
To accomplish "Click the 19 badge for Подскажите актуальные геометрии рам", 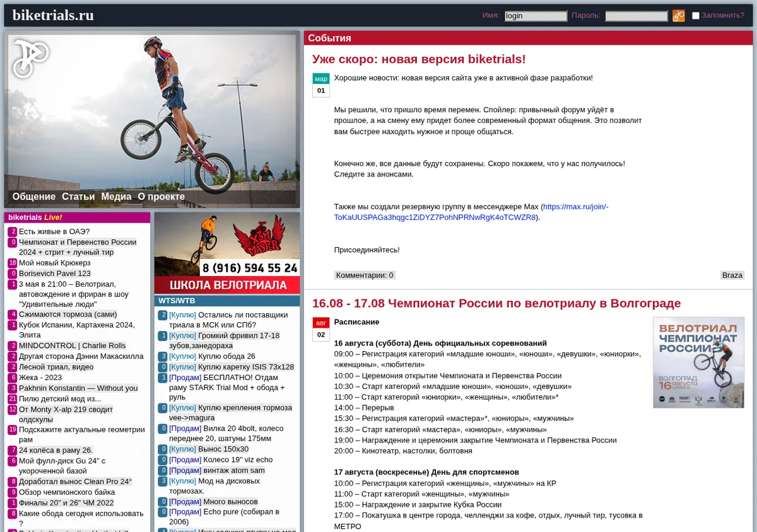I will [x=13, y=430].
